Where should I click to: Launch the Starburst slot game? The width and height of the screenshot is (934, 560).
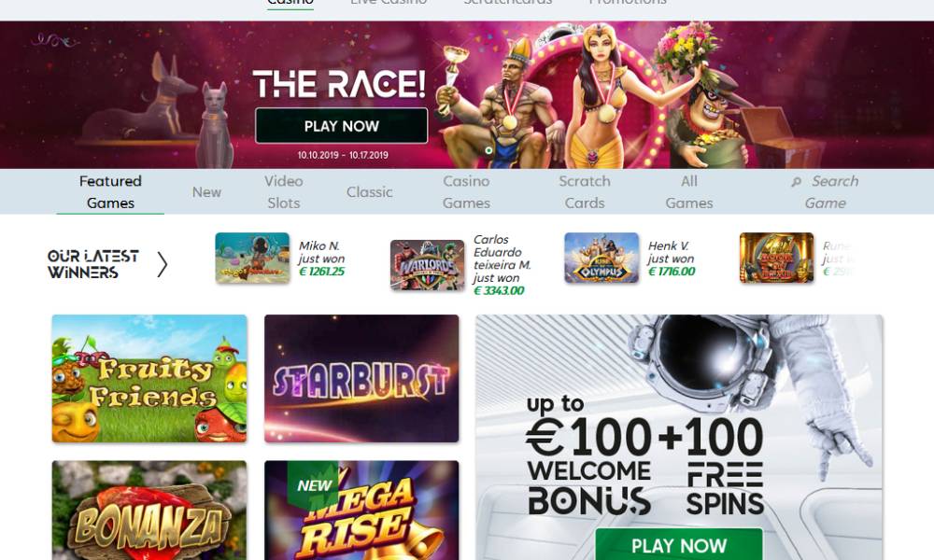pos(361,379)
